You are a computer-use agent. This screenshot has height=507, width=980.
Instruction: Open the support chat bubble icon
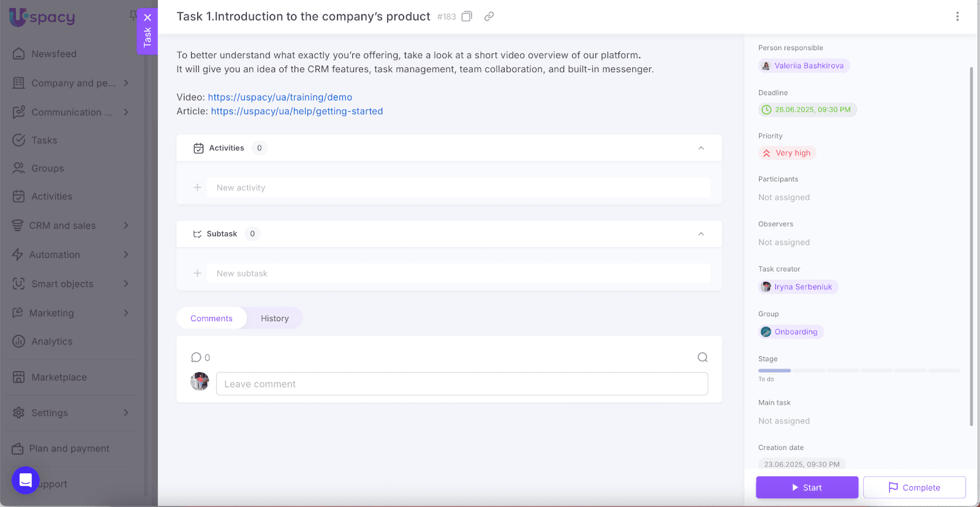point(26,480)
